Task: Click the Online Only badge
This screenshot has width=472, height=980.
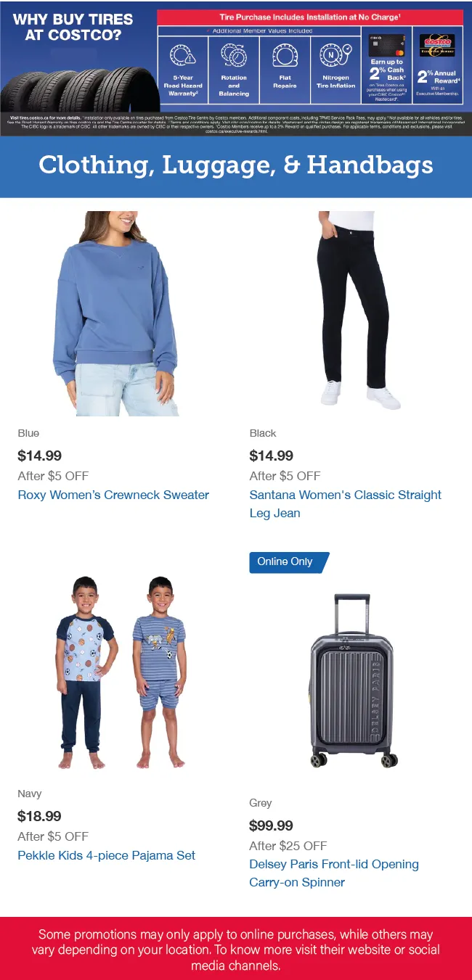Action: 289,562
